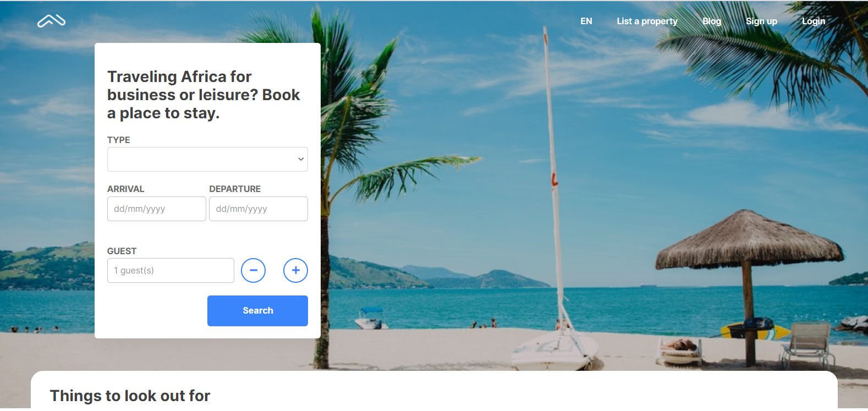Go to the Blog page
The height and width of the screenshot is (411, 868).
712,21
